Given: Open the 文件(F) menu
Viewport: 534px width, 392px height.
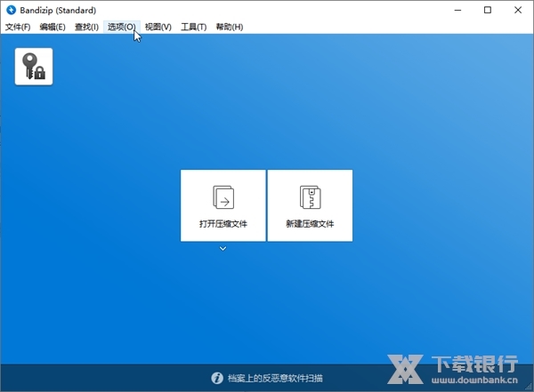Looking at the screenshot, I should point(18,27).
